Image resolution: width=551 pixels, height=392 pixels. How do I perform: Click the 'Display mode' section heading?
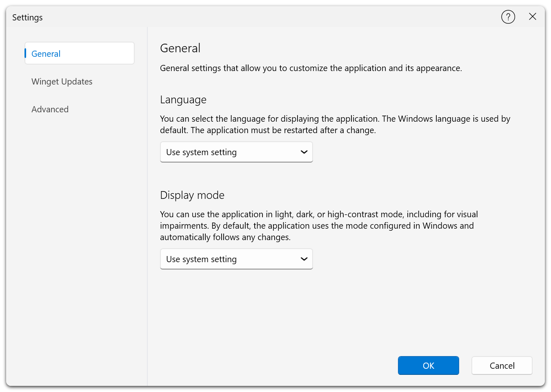point(192,195)
